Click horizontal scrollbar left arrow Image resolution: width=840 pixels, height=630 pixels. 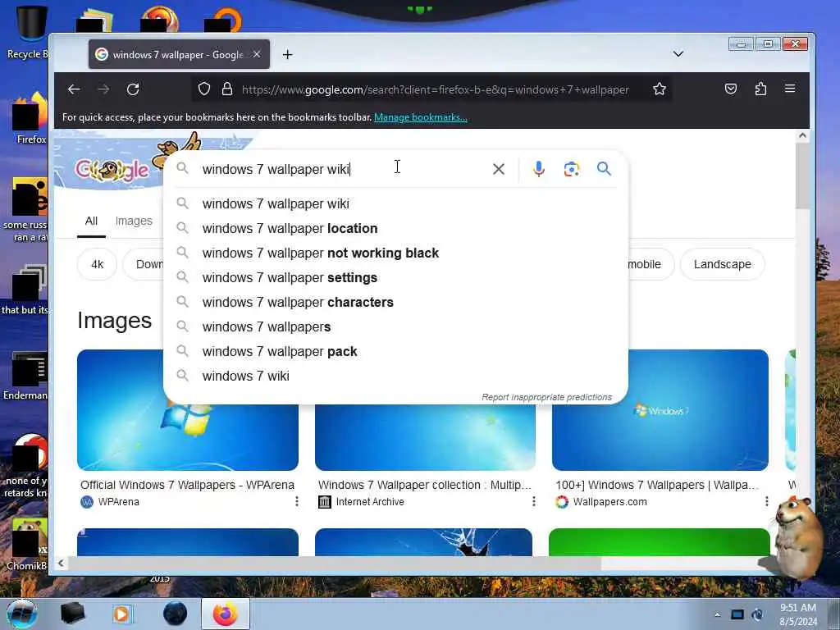click(61, 563)
